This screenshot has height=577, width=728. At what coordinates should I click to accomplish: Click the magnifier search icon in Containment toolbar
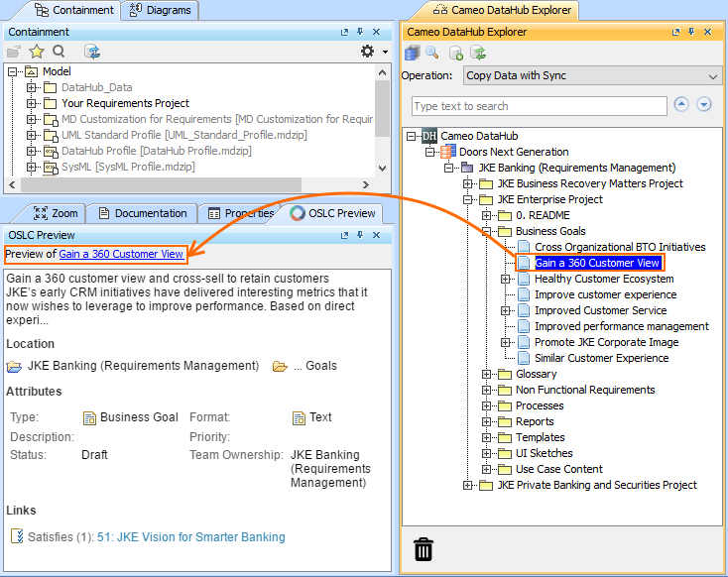point(59,52)
